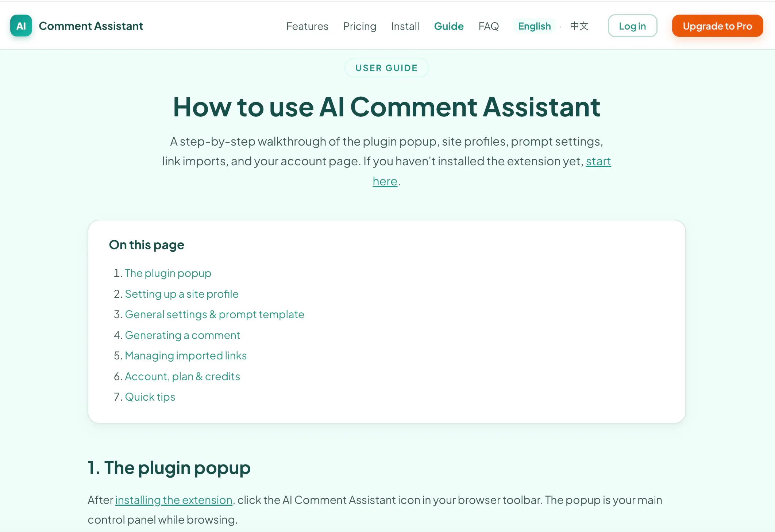Screen dimensions: 775x532
Task: Click the AI logo icon
Action: pyautogui.click(x=21, y=26)
